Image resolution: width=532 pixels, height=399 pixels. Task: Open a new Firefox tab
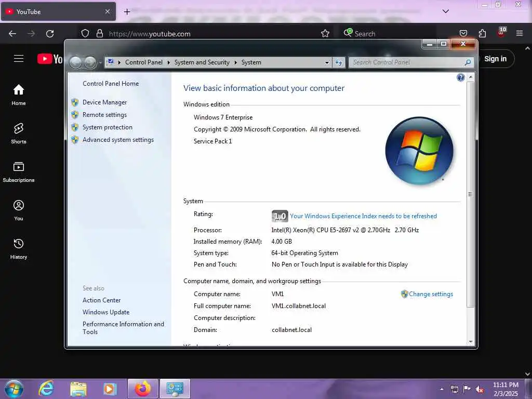pyautogui.click(x=127, y=12)
